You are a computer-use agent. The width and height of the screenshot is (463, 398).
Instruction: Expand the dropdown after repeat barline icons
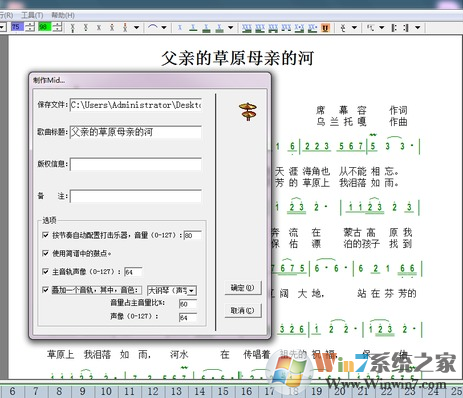click(x=418, y=28)
